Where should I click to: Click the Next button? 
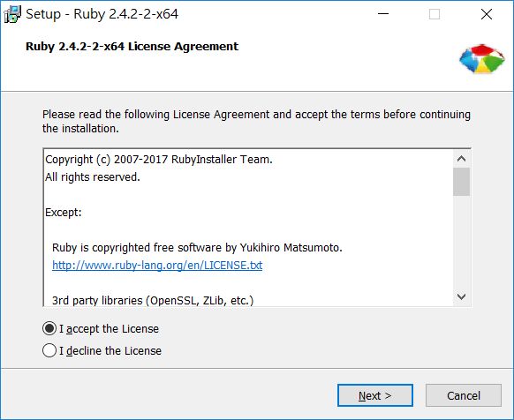[375, 395]
